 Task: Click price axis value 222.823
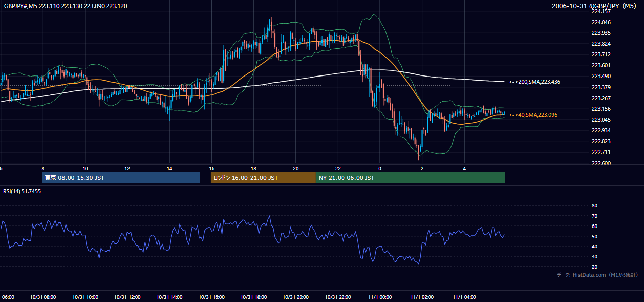pyautogui.click(x=601, y=141)
